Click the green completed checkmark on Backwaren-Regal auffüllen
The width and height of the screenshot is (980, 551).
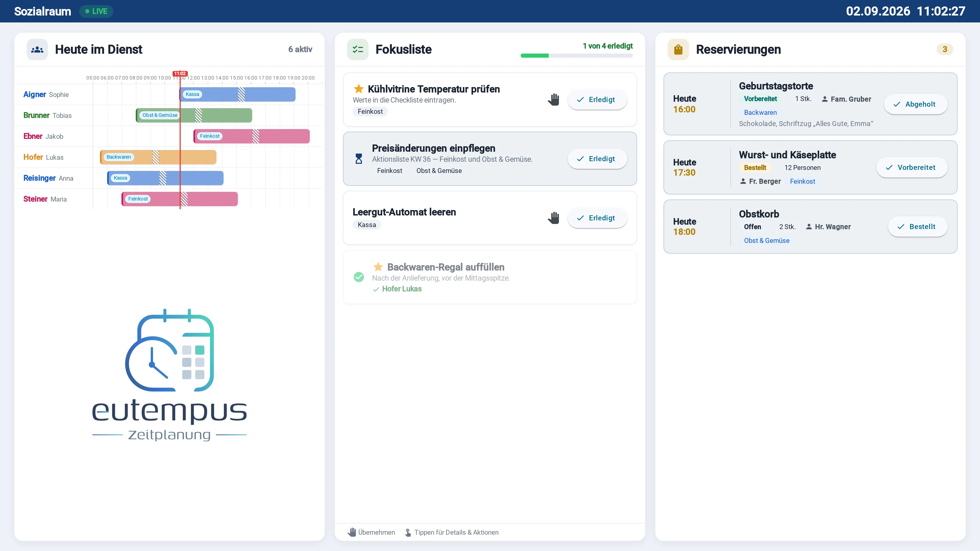359,277
